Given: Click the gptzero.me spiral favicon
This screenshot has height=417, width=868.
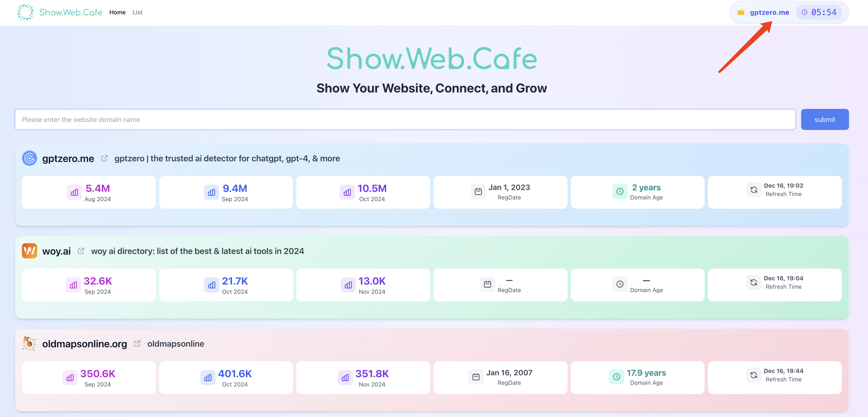Looking at the screenshot, I should click(x=29, y=158).
